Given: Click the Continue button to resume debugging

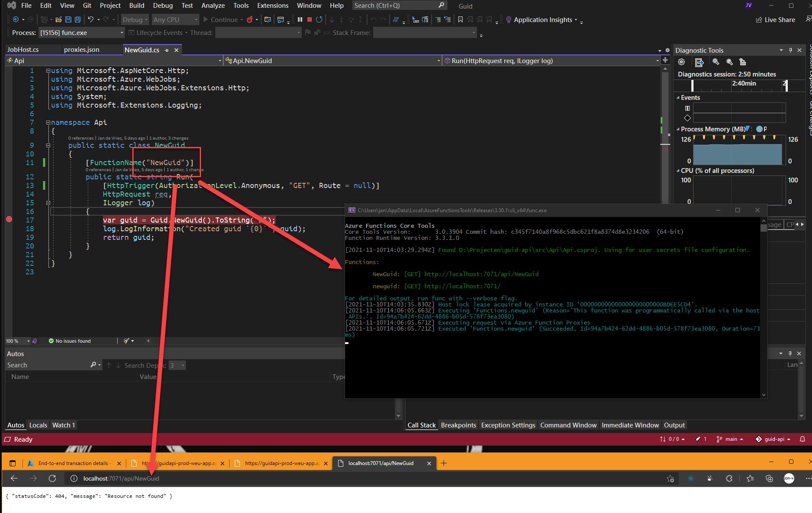Looking at the screenshot, I should [223, 19].
